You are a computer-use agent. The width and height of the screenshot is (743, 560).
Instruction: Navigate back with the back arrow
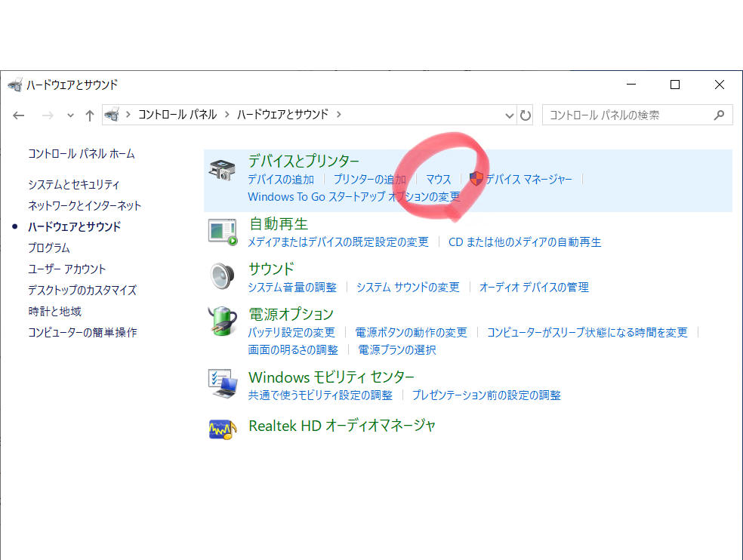19,115
